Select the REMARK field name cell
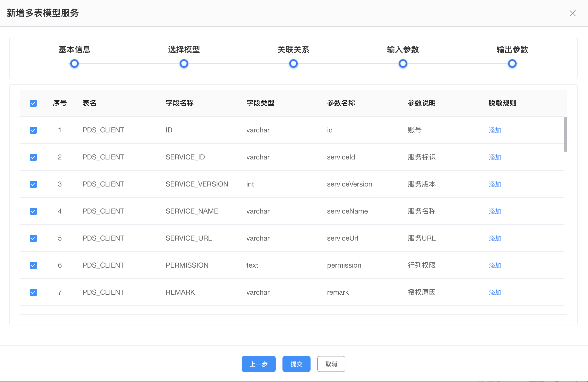 tap(180, 292)
